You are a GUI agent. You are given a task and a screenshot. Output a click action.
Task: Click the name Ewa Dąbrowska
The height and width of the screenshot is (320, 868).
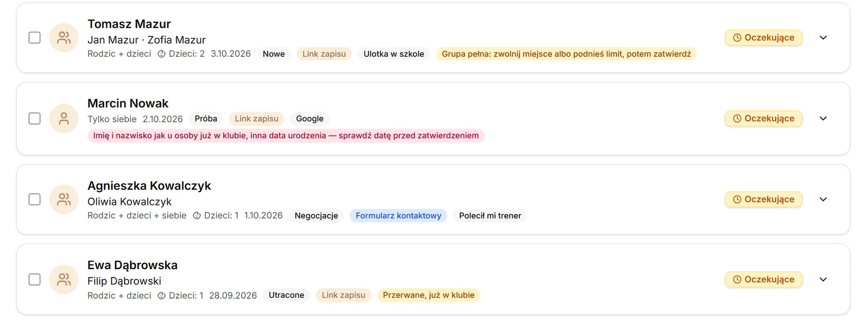(132, 265)
